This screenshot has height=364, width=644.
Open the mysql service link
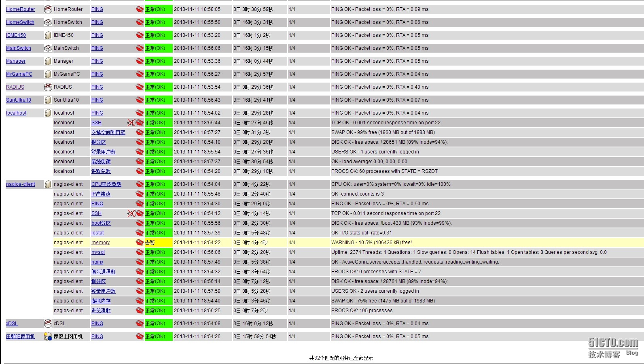coord(98,252)
